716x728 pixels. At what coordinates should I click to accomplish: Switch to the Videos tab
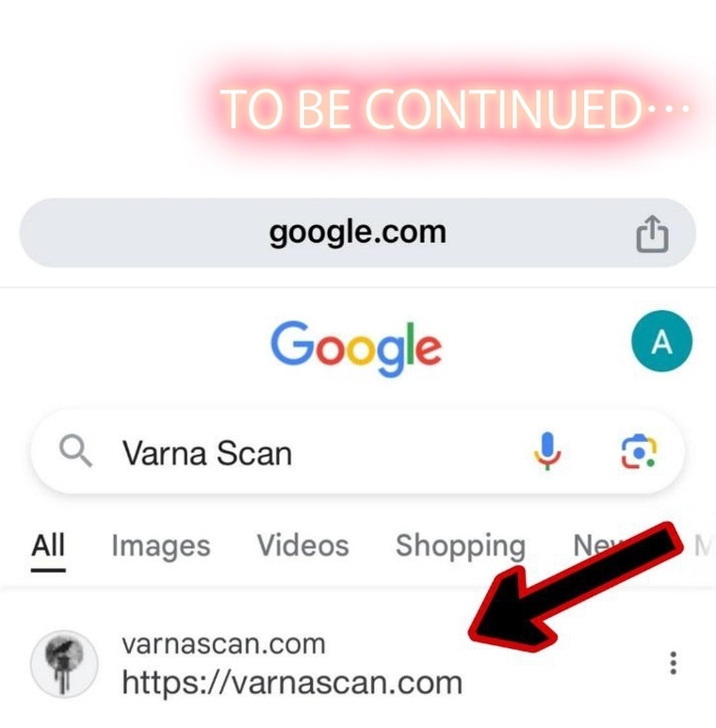tap(302, 545)
